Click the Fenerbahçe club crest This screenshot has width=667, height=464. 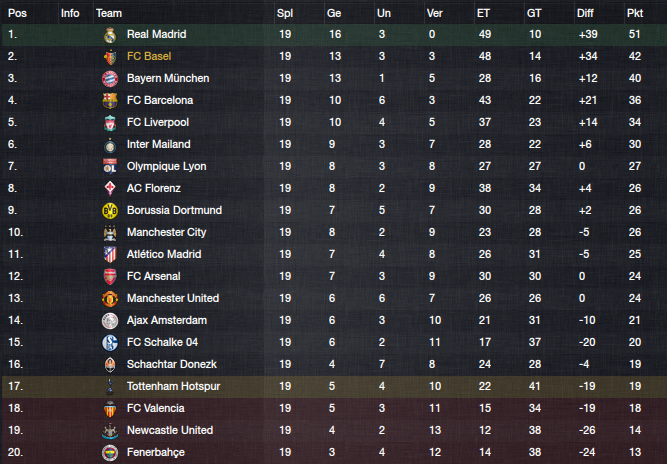110,453
